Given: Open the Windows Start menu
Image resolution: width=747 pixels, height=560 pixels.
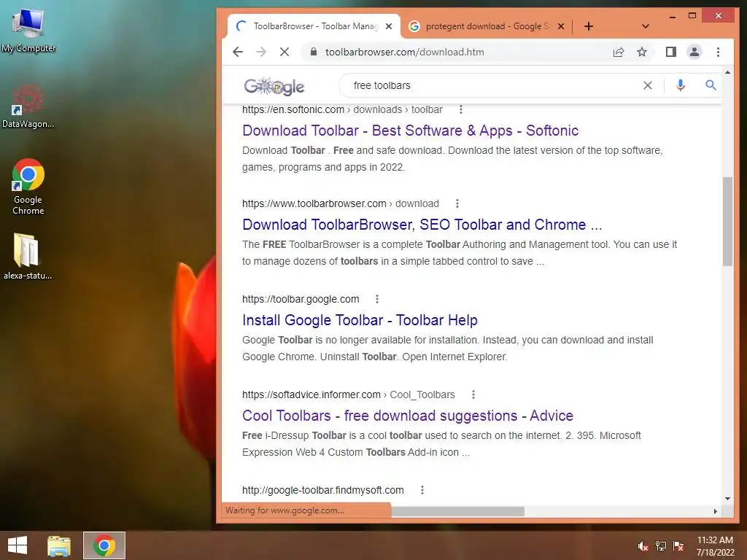Looking at the screenshot, I should coord(18,545).
